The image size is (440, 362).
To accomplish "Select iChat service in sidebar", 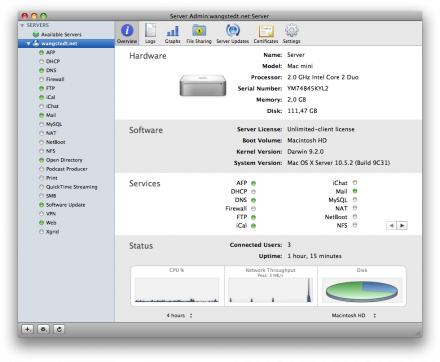I will [52, 106].
